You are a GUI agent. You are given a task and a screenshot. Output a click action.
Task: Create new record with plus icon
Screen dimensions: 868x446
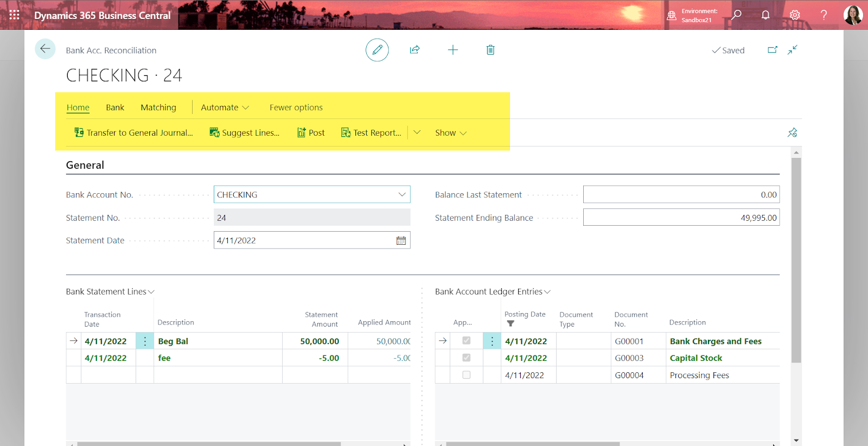pos(452,50)
